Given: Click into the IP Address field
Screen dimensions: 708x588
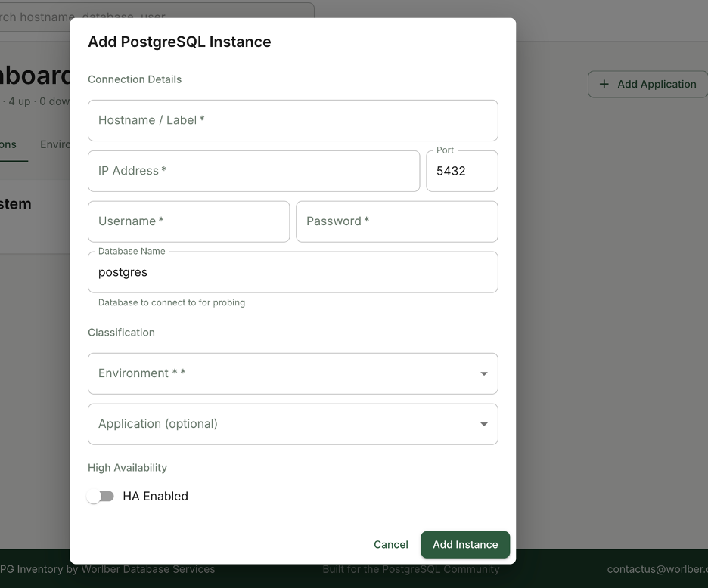Looking at the screenshot, I should click(x=253, y=171).
